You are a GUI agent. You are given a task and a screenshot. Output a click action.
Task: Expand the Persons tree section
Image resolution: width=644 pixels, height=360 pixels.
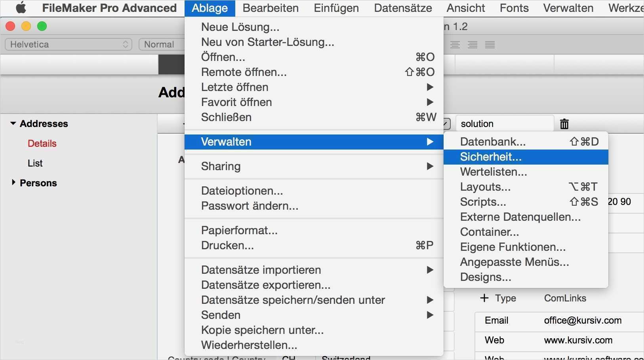click(13, 182)
